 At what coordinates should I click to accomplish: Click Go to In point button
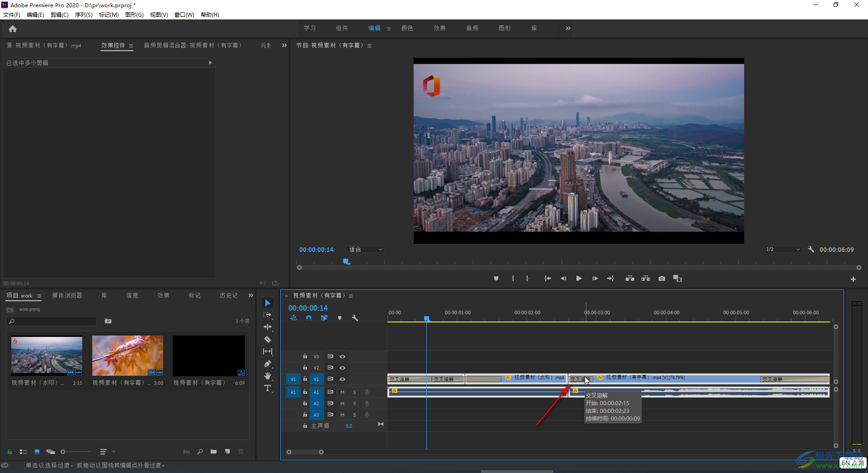click(547, 279)
